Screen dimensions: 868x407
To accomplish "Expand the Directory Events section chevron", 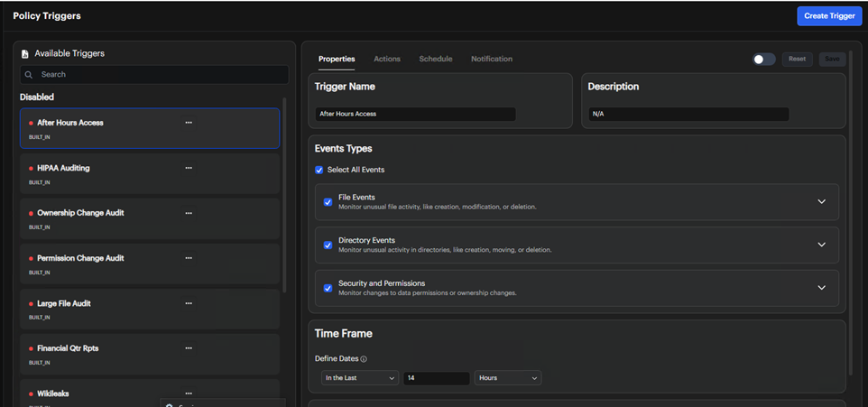I will (821, 245).
